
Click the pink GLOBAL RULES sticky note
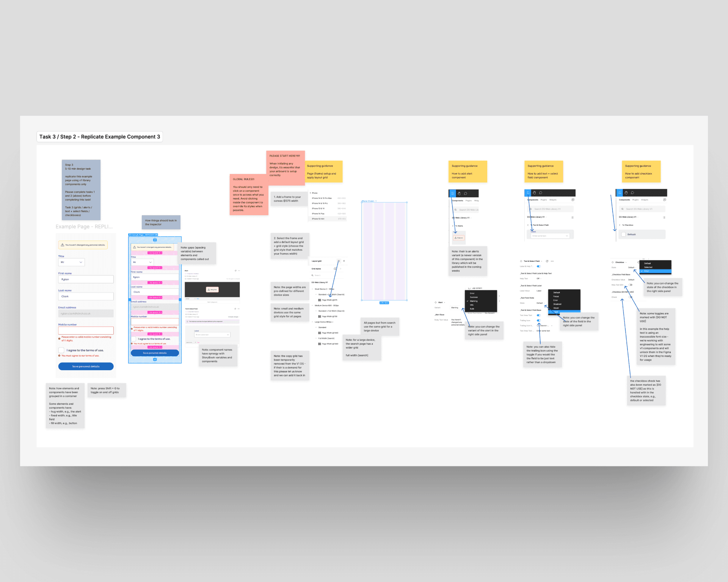click(x=249, y=195)
